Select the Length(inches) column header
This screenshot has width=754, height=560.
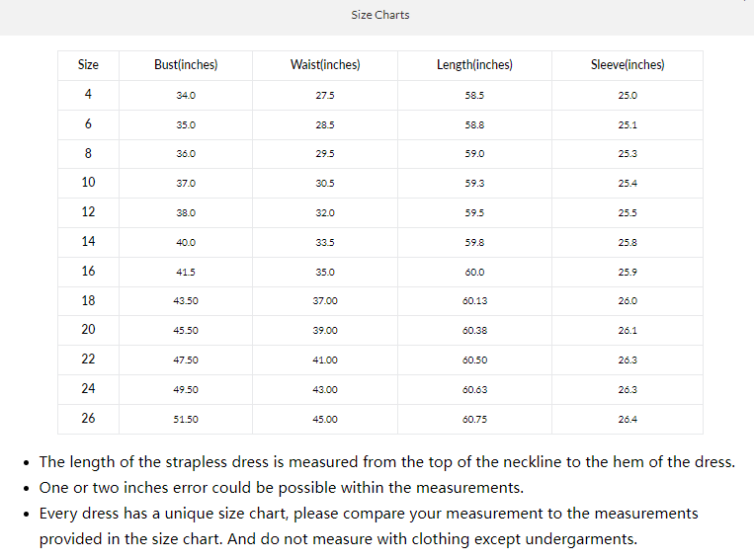tap(474, 65)
